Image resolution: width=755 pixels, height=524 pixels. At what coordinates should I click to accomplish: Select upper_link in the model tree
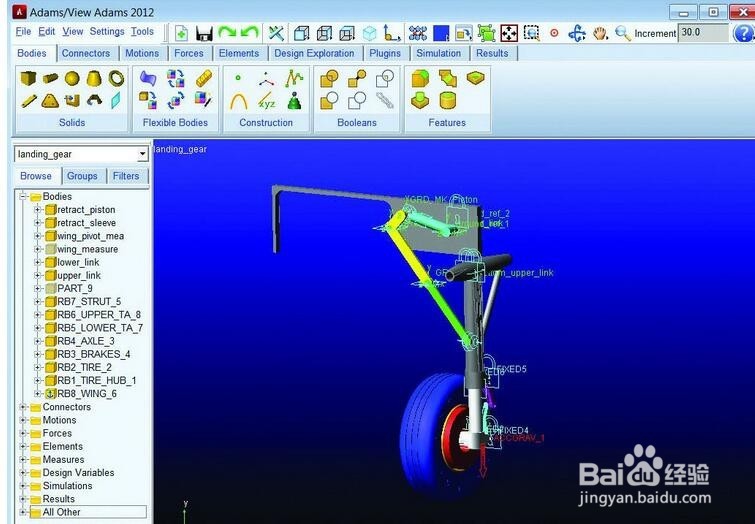coord(78,275)
